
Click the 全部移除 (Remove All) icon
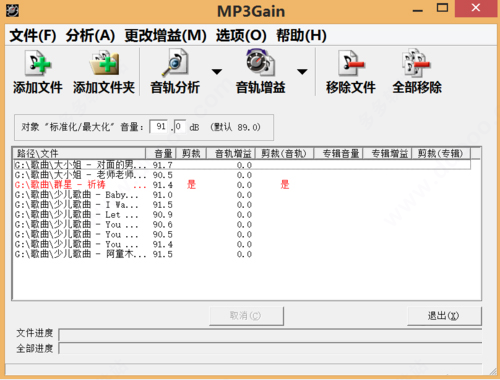[x=417, y=63]
